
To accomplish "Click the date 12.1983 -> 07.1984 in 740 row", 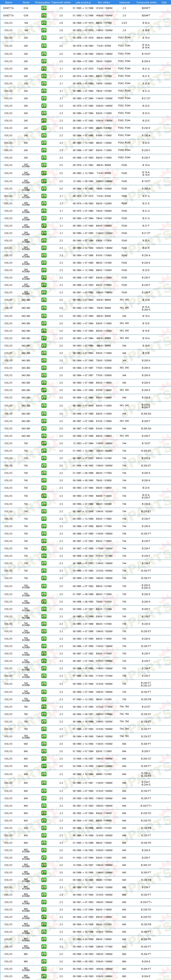I will (83, 444).
